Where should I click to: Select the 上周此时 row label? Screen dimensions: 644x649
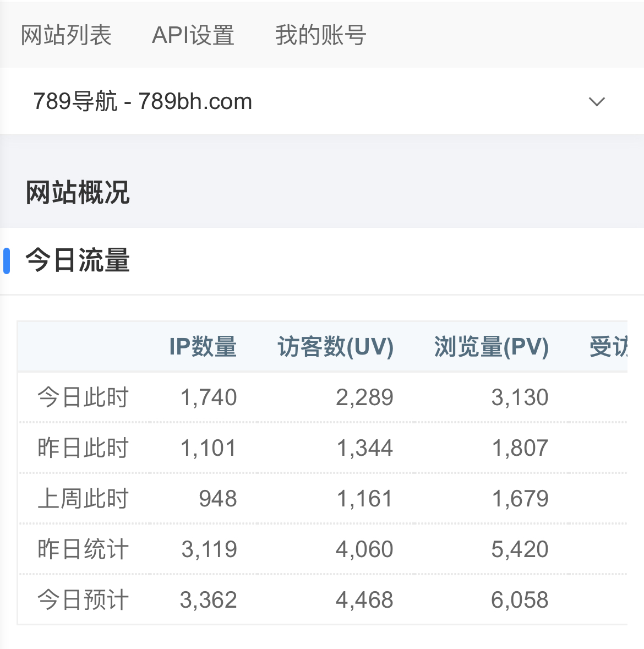pyautogui.click(x=83, y=499)
